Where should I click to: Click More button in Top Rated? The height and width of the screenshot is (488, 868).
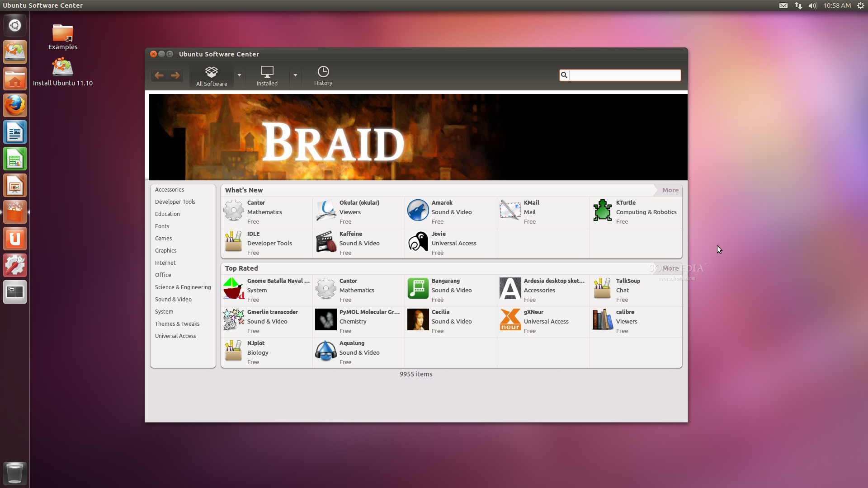pyautogui.click(x=670, y=268)
